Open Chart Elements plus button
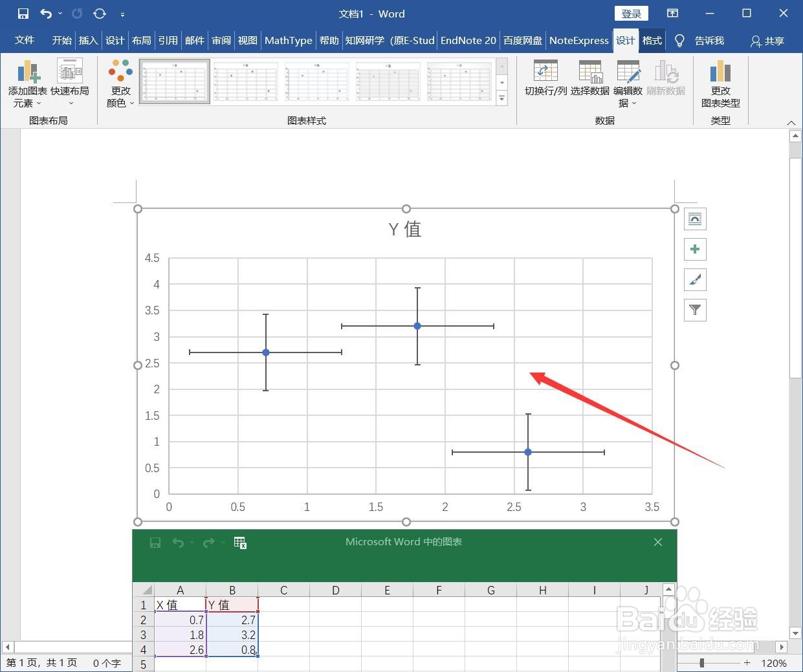The image size is (803, 672). pos(695,250)
